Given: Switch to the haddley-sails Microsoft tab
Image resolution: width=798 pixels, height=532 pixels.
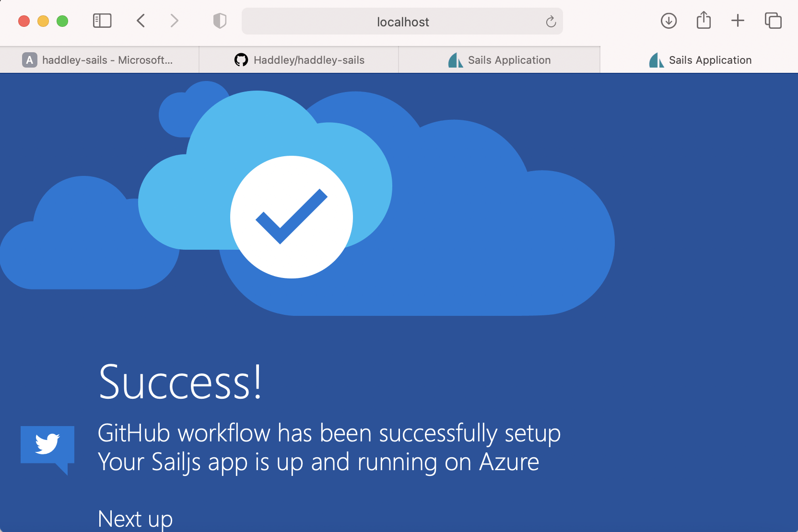Looking at the screenshot, I should [x=100, y=60].
